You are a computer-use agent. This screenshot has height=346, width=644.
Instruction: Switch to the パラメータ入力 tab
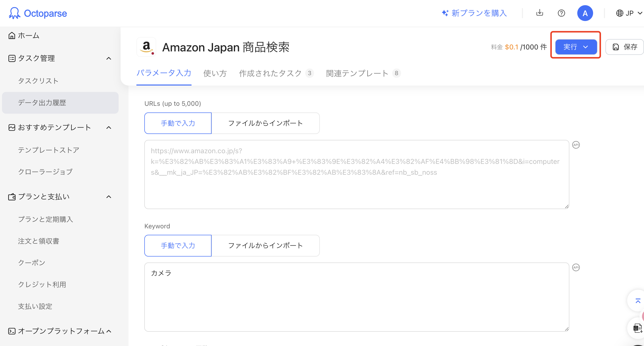[164, 73]
